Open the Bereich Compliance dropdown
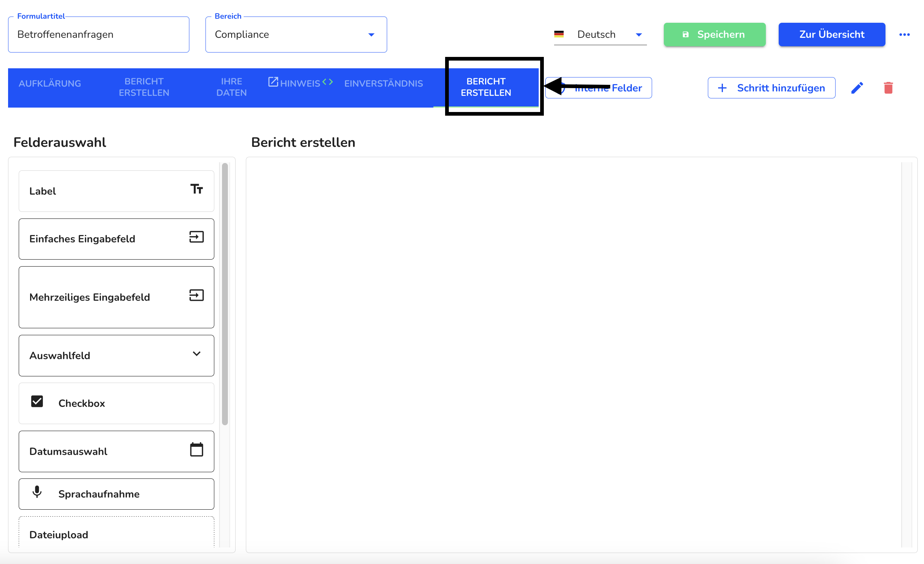Screen dimensions: 924x564 point(296,35)
